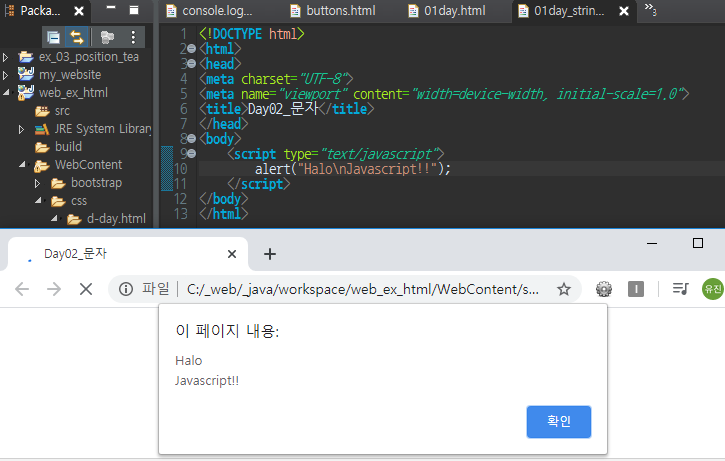Collapse d-day.html folder node
Viewport: 725px width, 461px height.
click(54, 218)
